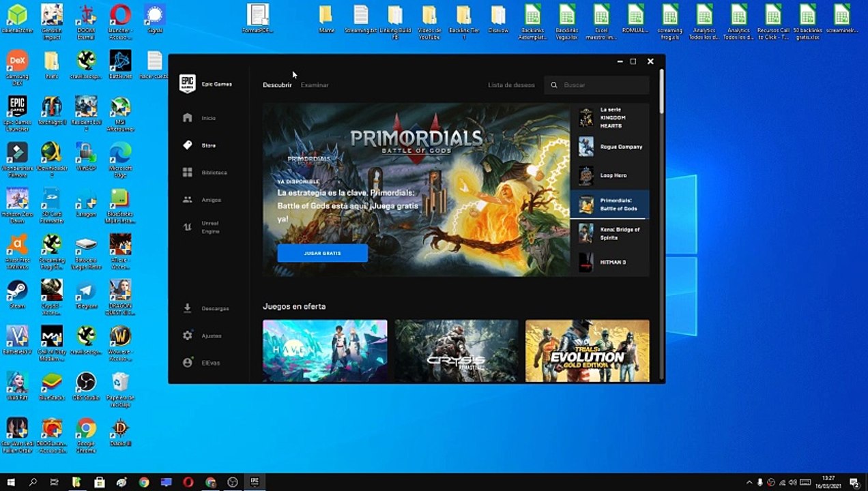Viewport: 868px width, 491px height.
Task: Switch to Descubrir tab
Action: (x=277, y=85)
